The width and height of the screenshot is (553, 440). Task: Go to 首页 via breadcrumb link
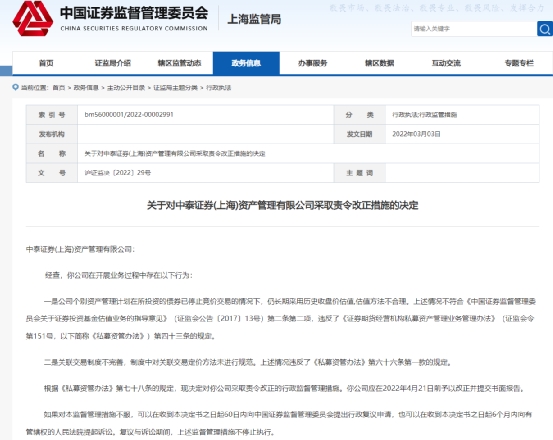[x=59, y=88]
